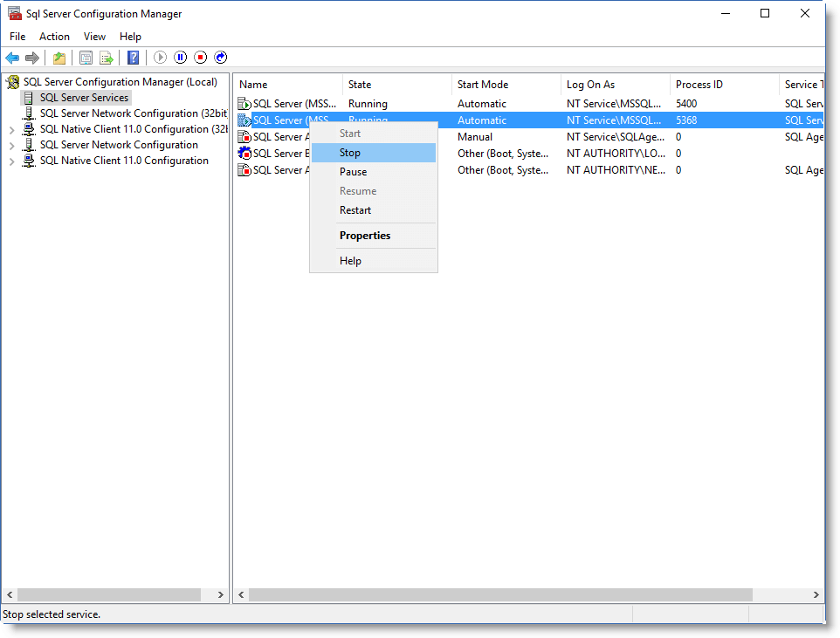Click the Restart Service toolbar icon
This screenshot has height=638, width=840.
pyautogui.click(x=221, y=58)
